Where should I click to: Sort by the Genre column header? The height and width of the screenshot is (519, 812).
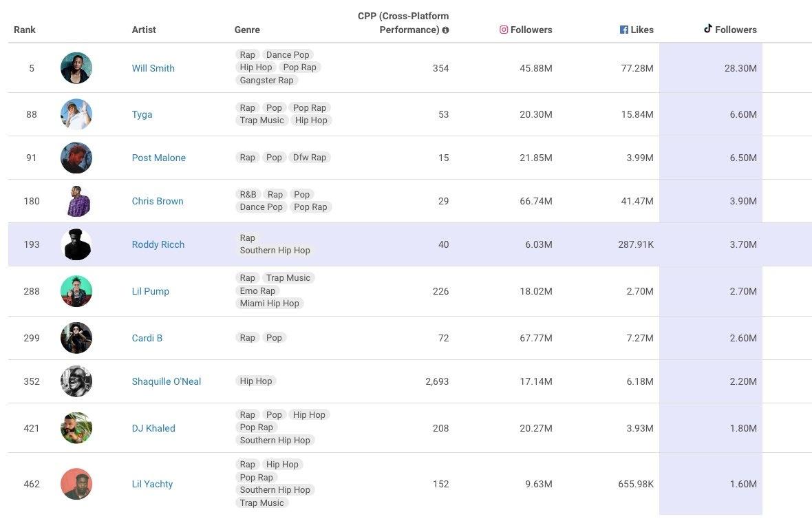(x=247, y=30)
